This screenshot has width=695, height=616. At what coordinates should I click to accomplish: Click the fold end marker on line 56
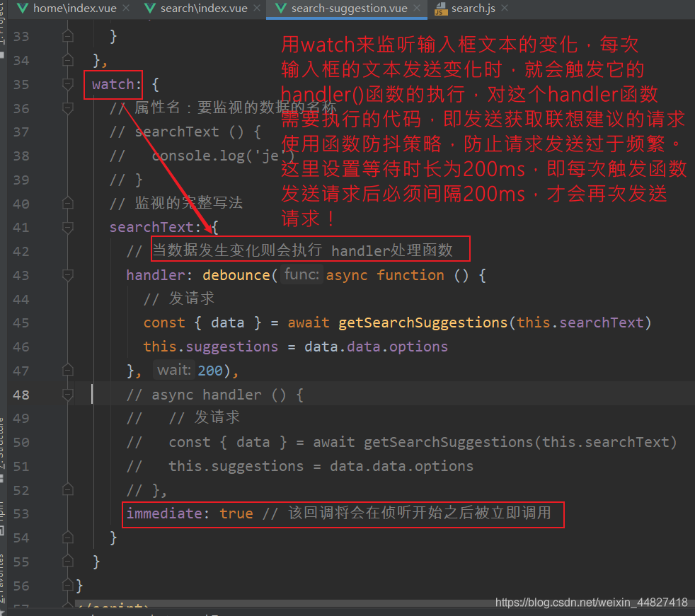pos(68,586)
